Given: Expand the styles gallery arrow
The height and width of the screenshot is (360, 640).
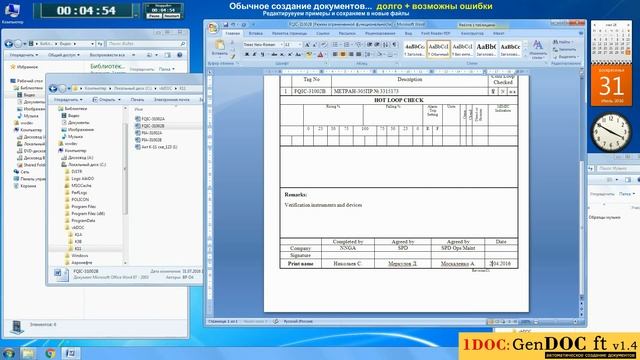Looking at the screenshot, I should coord(525,56).
